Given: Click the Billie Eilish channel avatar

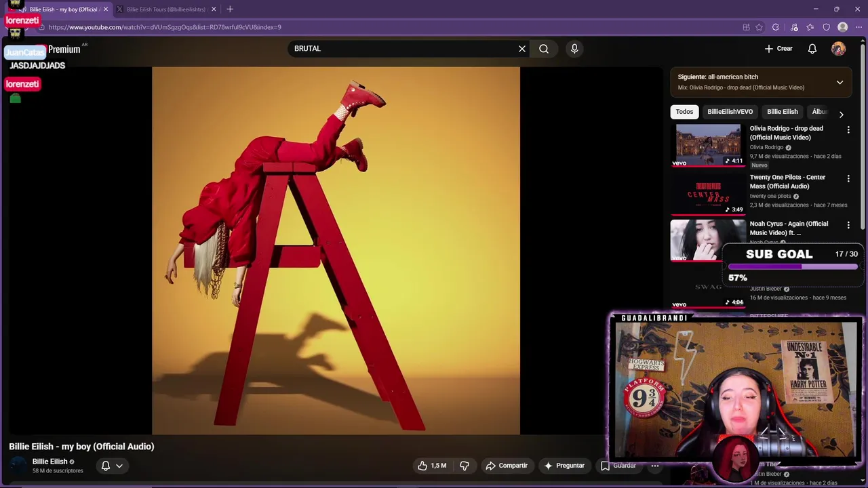Looking at the screenshot, I should (x=18, y=466).
